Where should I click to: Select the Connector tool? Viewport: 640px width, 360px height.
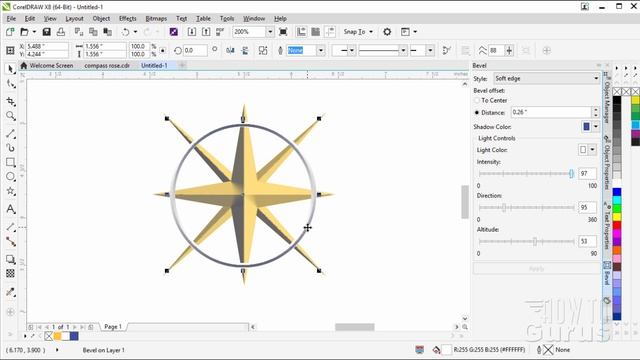point(11,242)
